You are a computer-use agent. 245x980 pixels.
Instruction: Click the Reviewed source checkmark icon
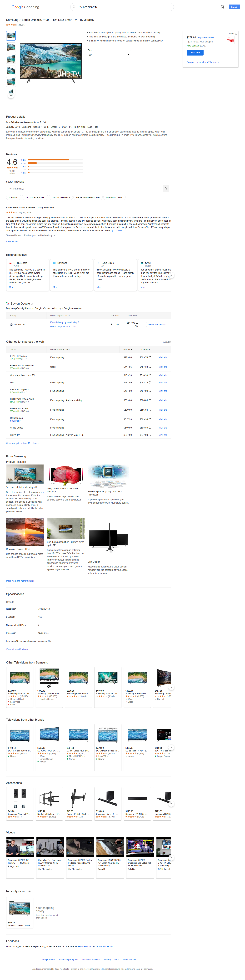54,263
